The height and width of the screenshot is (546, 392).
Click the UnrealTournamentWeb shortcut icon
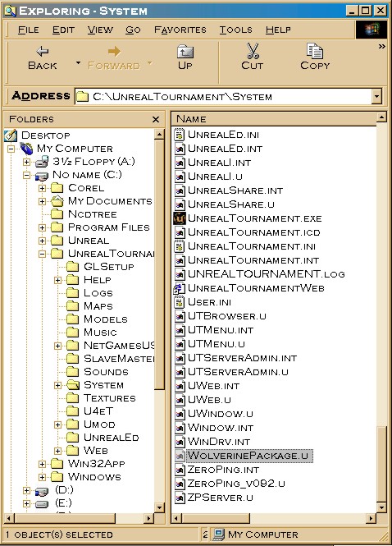(179, 288)
